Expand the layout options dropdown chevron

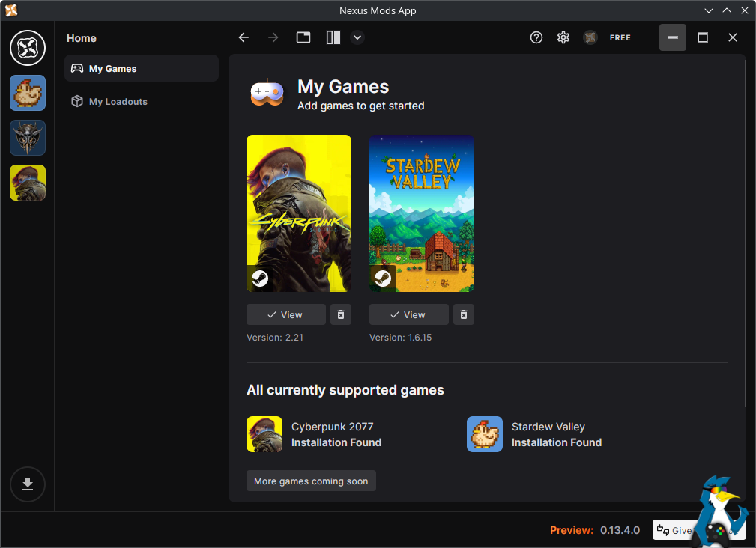(x=357, y=37)
